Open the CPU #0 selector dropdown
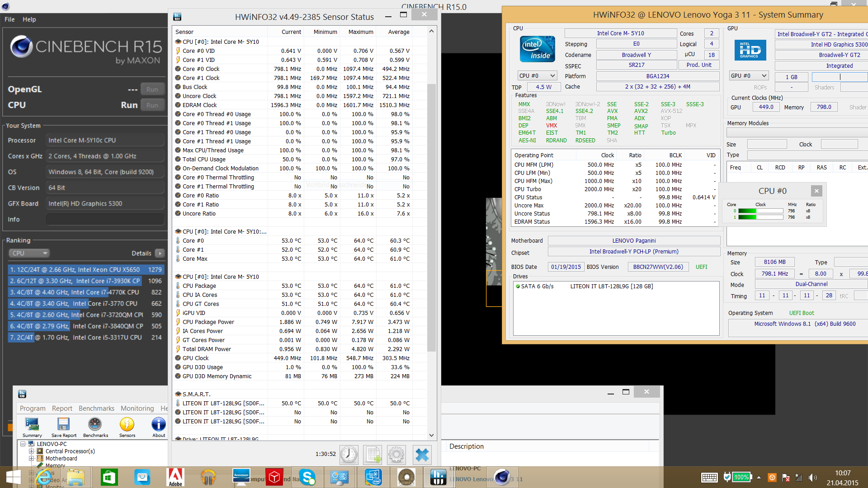The height and width of the screenshot is (488, 868). tap(537, 75)
